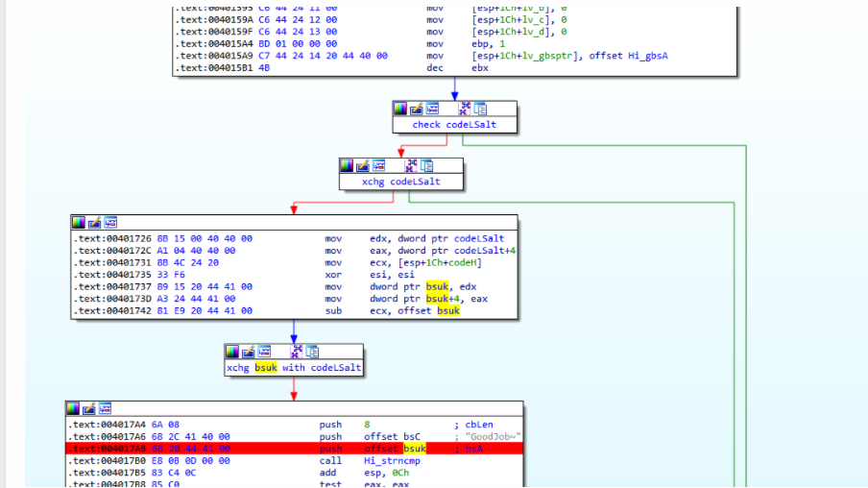The image size is (868, 488).
Task: Expand 'xchg bsuk with codeLSalt' collapsed group
Action: [x=312, y=352]
